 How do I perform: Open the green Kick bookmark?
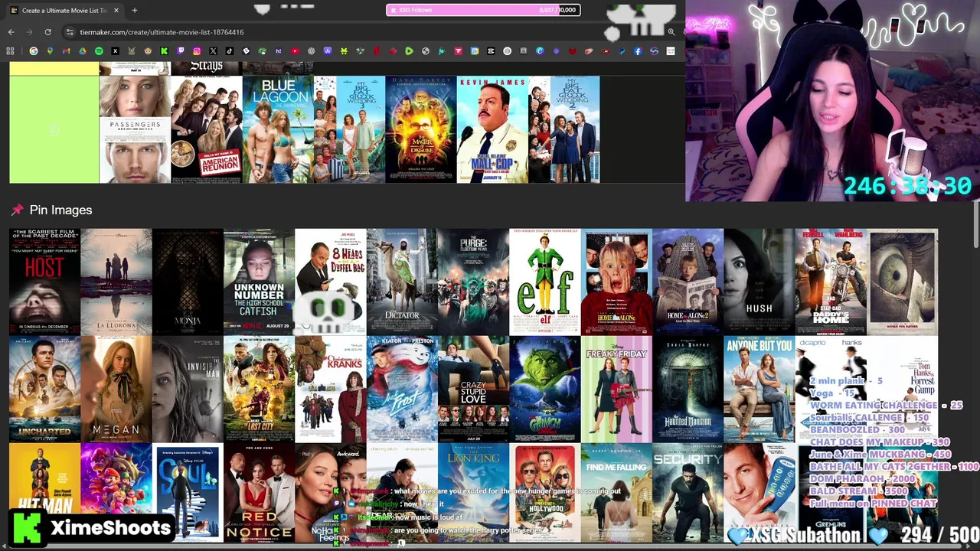164,51
